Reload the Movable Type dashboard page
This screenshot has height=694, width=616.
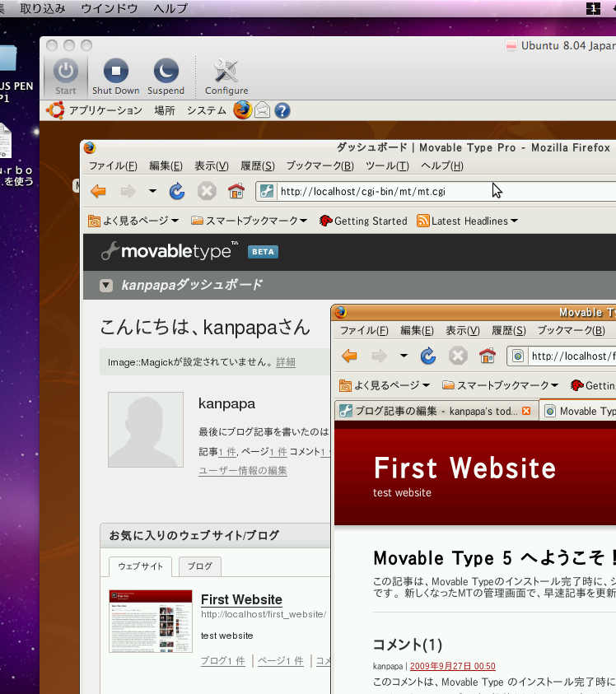[177, 192]
